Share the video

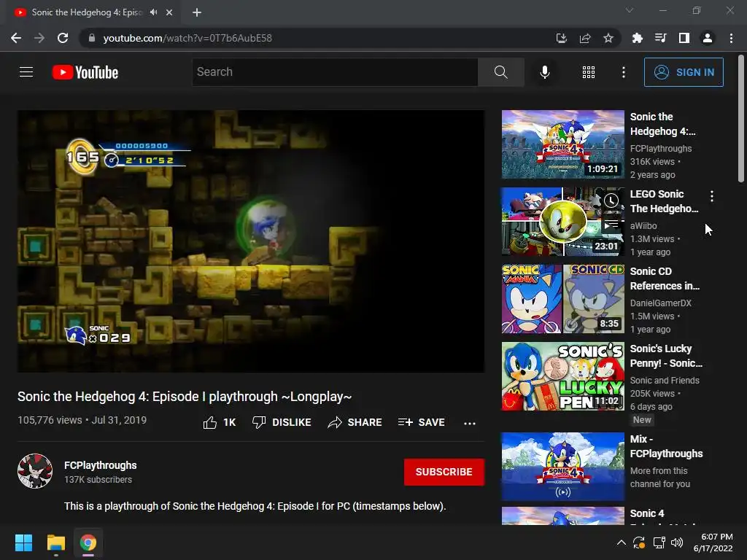coord(355,422)
